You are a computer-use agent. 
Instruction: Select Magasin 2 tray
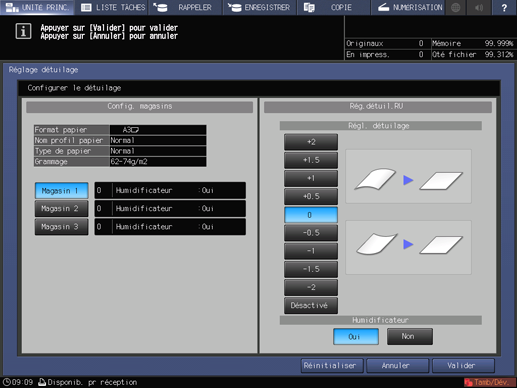click(x=62, y=209)
